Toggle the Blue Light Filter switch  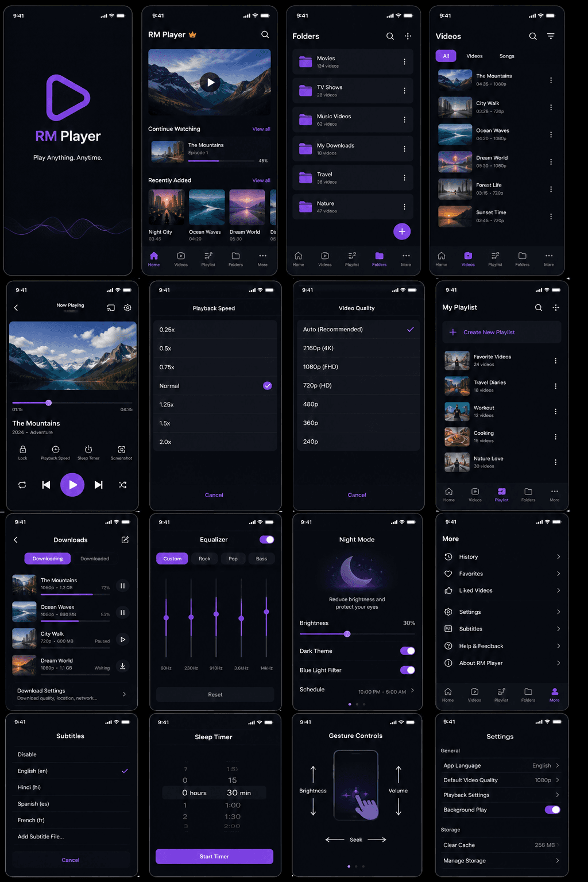407,670
